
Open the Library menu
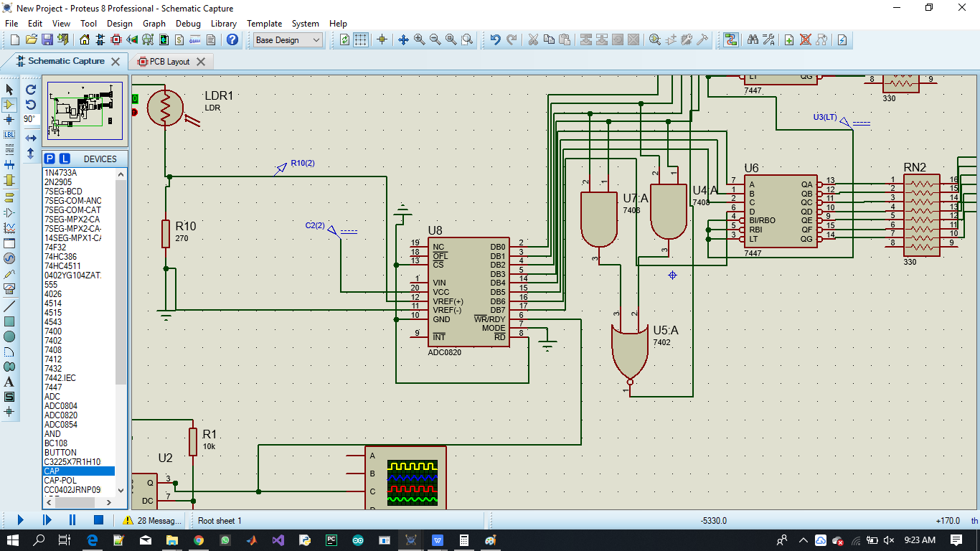224,23
